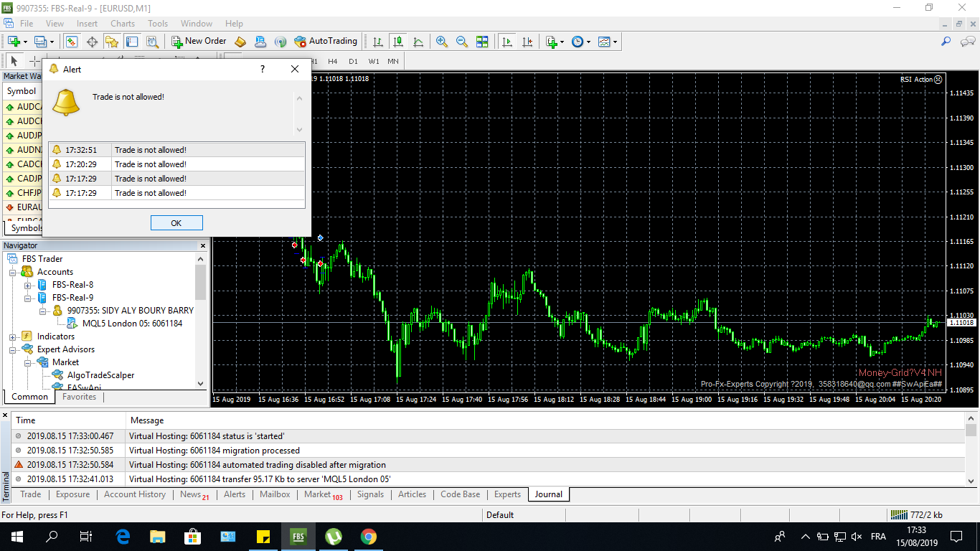
Task: Switch chart to line chart style
Action: 418,42
